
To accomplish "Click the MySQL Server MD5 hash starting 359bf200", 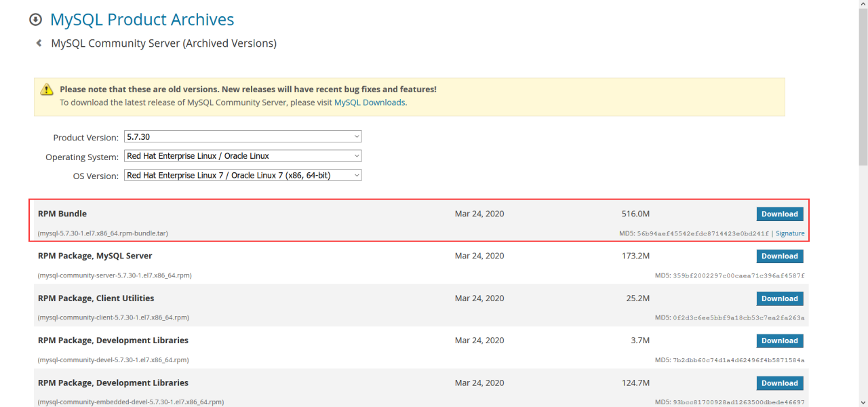I will tap(739, 275).
